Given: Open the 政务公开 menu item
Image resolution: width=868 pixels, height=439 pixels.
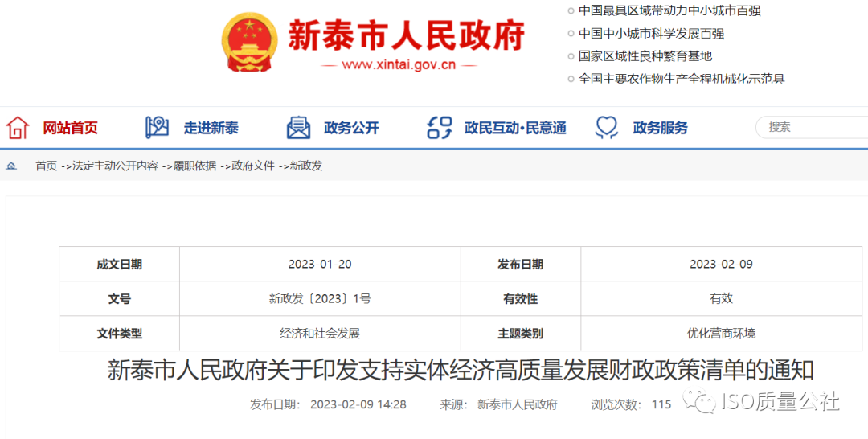Looking at the screenshot, I should [351, 129].
